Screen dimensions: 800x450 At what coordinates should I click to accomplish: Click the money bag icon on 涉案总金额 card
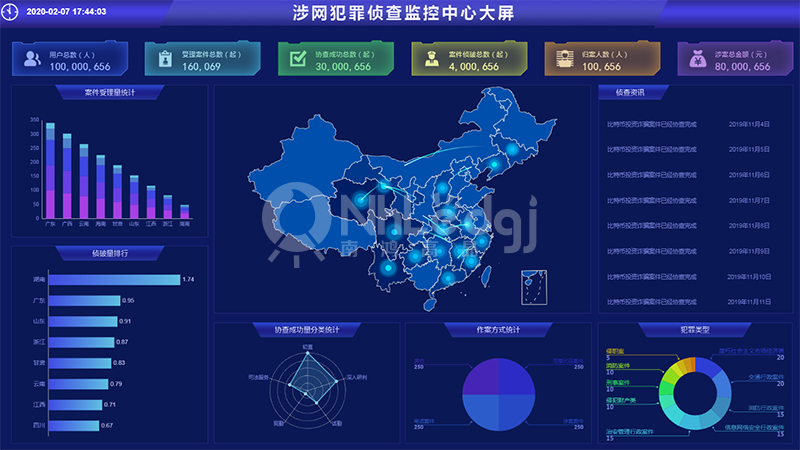click(697, 59)
